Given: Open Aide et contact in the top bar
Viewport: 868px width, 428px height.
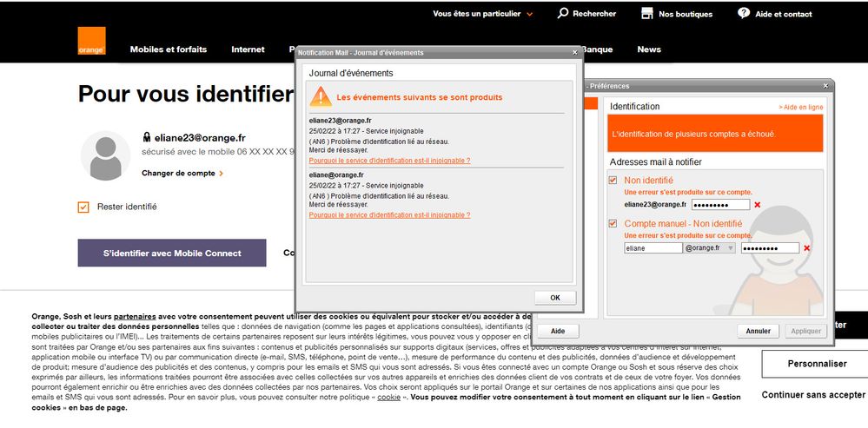Looking at the screenshot, I should 784,14.
